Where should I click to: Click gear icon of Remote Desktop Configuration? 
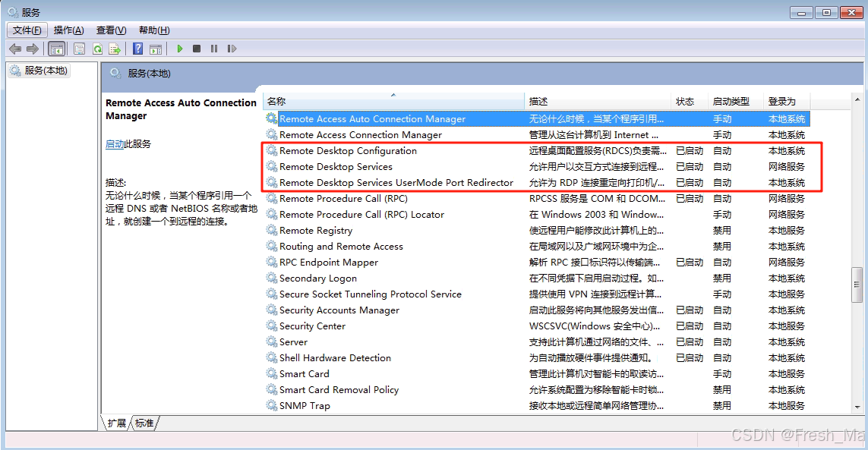[x=271, y=150]
